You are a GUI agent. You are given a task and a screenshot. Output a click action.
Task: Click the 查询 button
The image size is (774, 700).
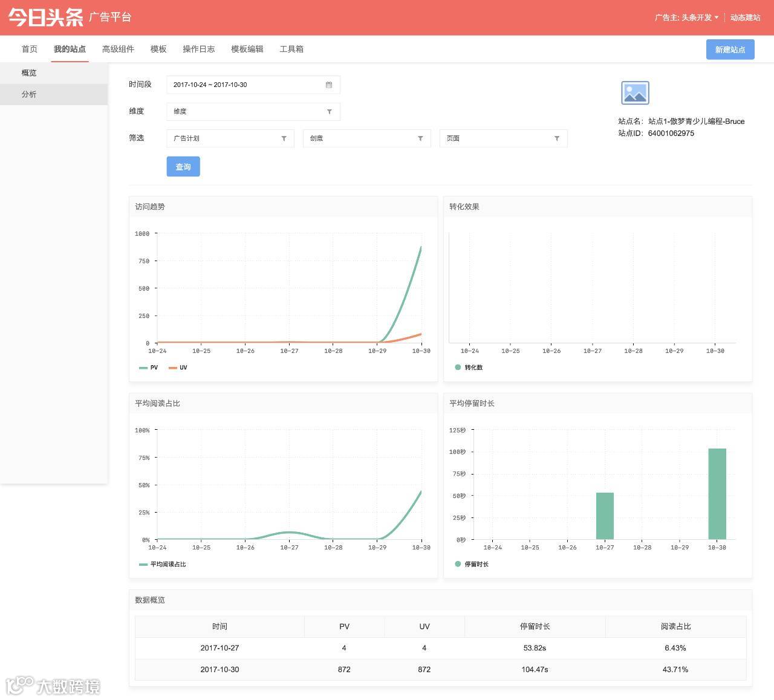(183, 167)
